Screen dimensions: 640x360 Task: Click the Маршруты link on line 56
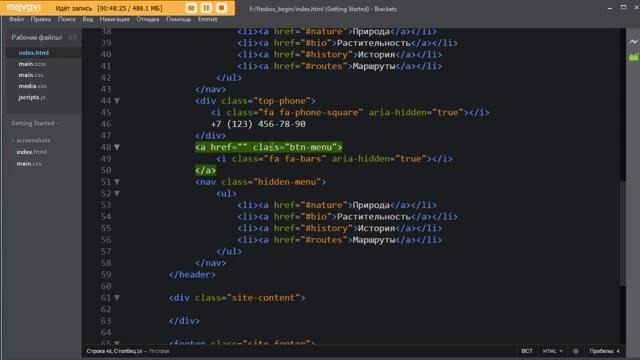point(374,240)
